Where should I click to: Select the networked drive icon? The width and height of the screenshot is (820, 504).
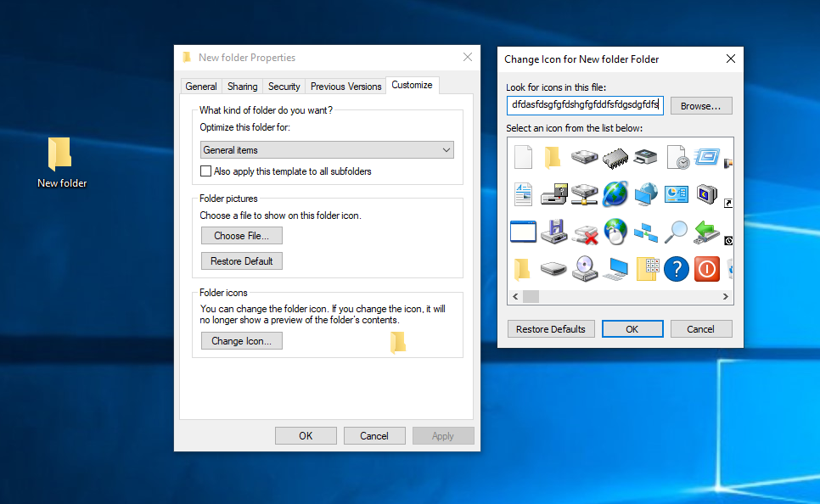pos(584,193)
